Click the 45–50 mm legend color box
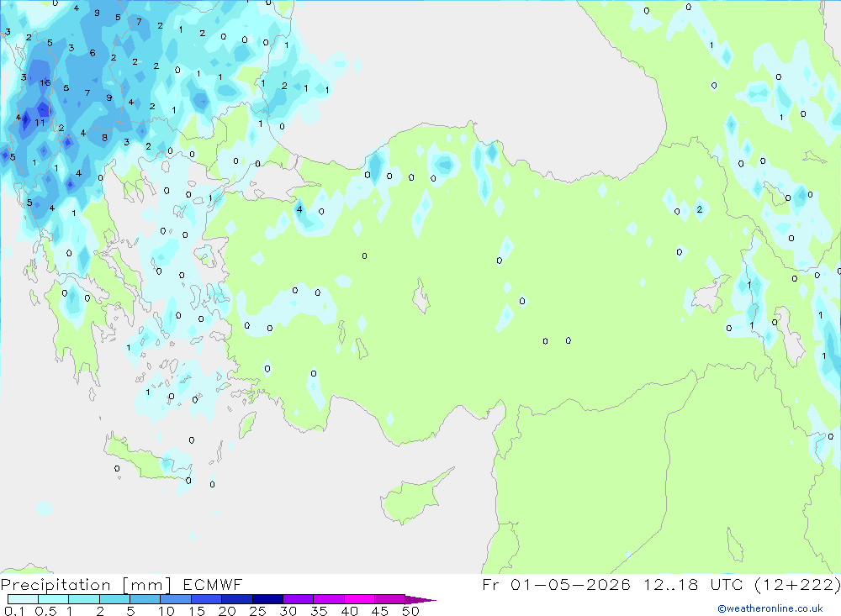841x616 pixels. click(390, 599)
